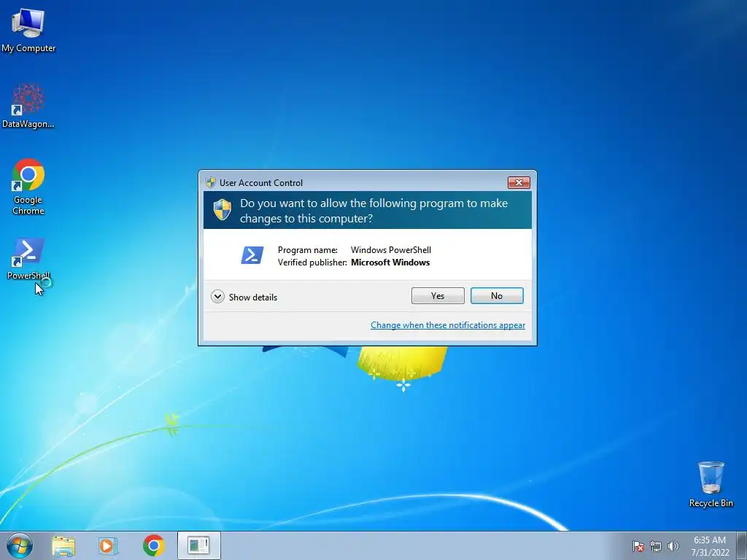Open the Windows Start menu orb
The height and width of the screenshot is (560, 747).
(20, 545)
